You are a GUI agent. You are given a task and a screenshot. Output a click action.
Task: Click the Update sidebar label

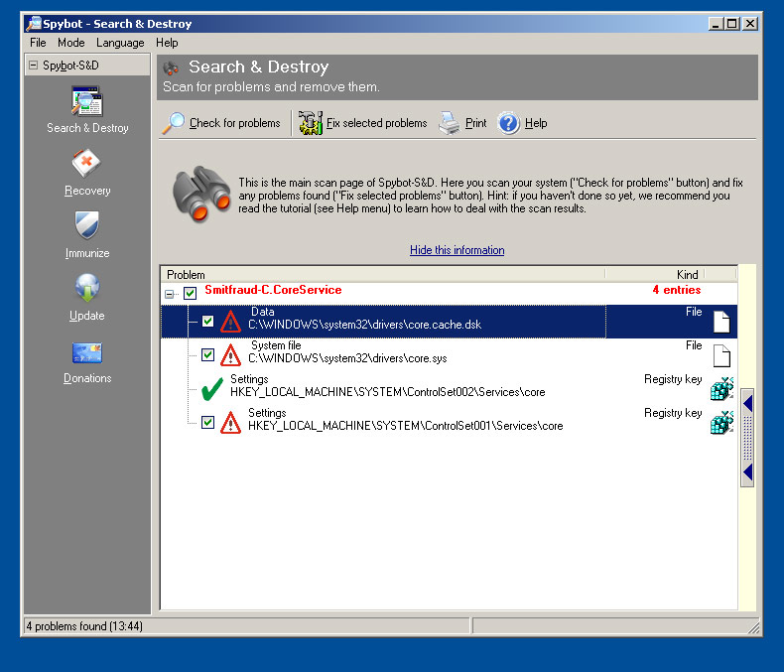(x=87, y=316)
